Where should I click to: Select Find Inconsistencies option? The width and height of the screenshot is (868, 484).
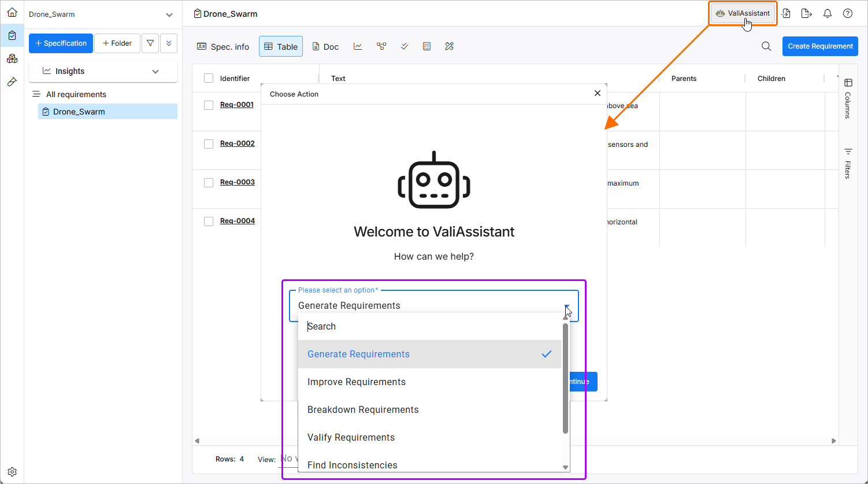tap(429, 464)
